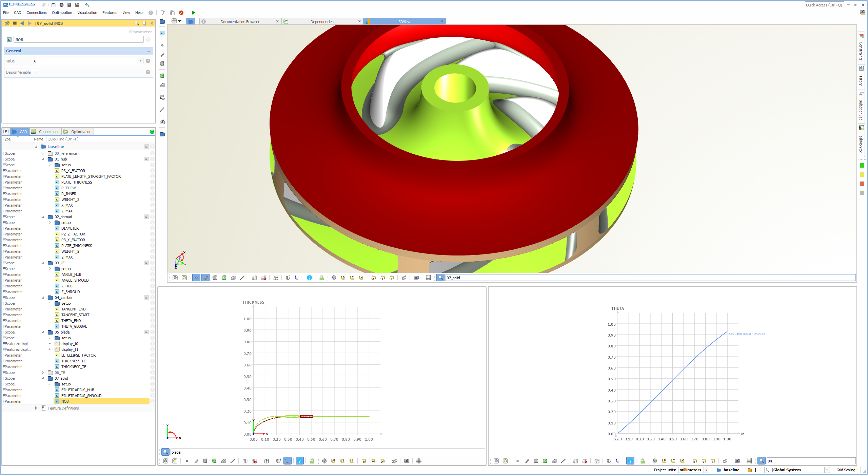Toggle the grid display in 3DView toolbar
The height and width of the screenshot is (475, 868).
click(428, 278)
